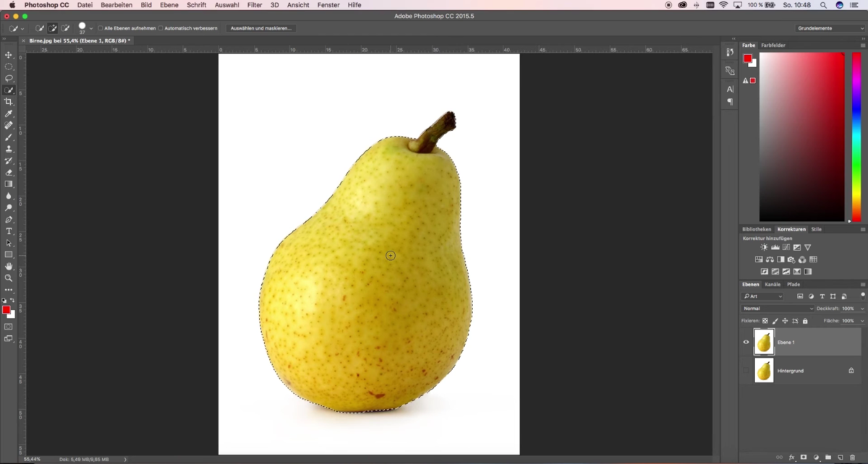Add Brightness/Contrast adjustment sun icon
Viewport: 868px width, 464px height.
click(764, 247)
